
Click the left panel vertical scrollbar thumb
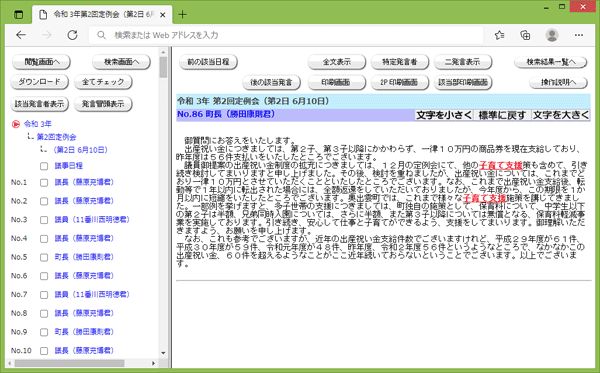click(x=163, y=67)
